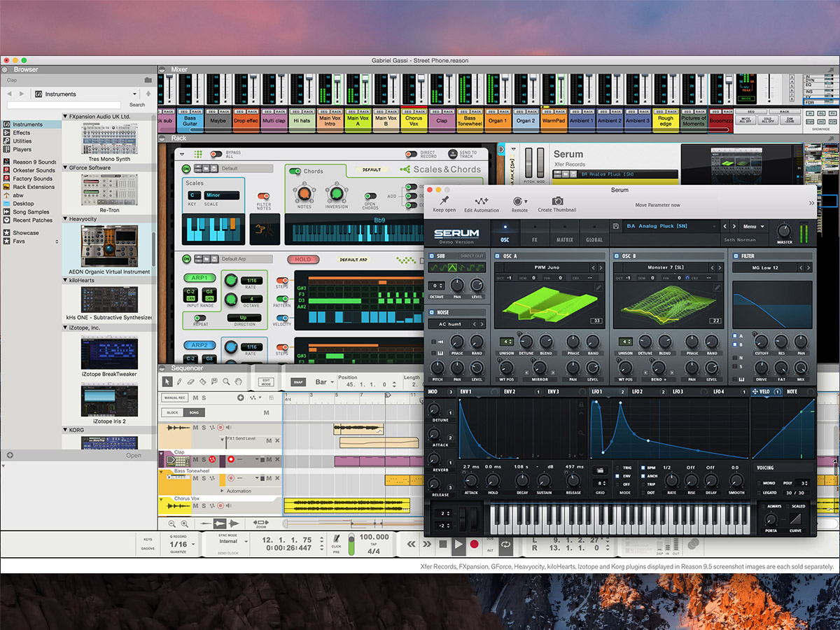Open the Remote dropdown in the Serum toolbar

click(519, 203)
